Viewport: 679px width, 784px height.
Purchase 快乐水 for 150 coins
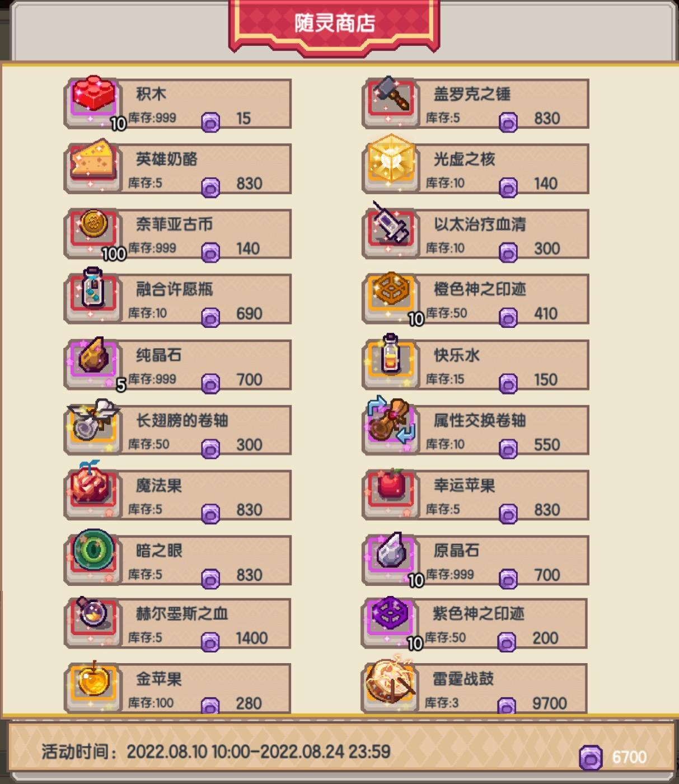click(475, 365)
